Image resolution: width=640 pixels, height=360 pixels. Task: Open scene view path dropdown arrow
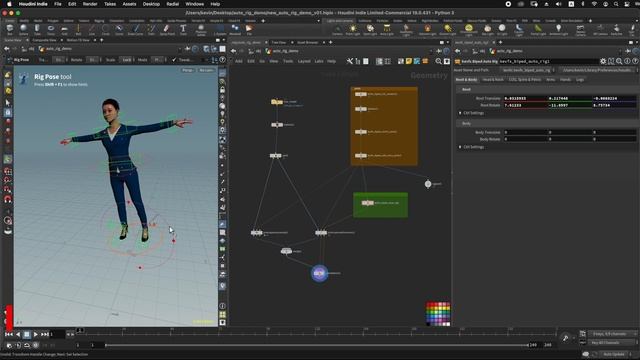click(180, 49)
